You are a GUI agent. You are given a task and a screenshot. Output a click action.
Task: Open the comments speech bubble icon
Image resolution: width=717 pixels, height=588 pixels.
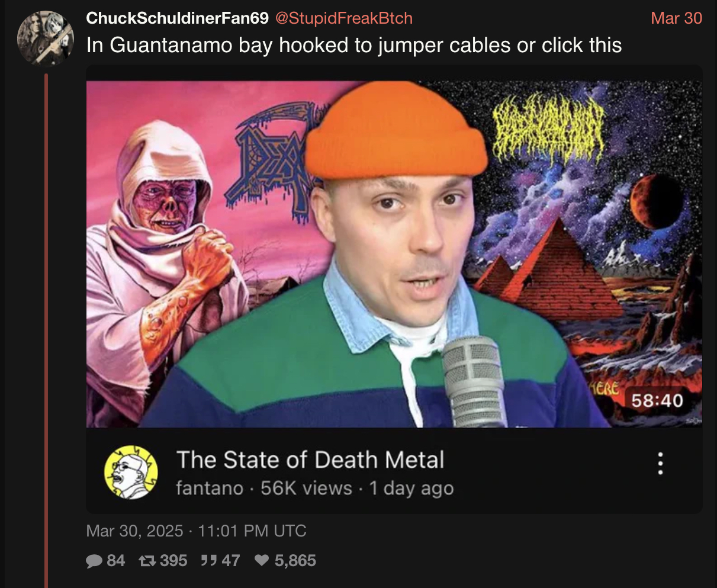[94, 561]
